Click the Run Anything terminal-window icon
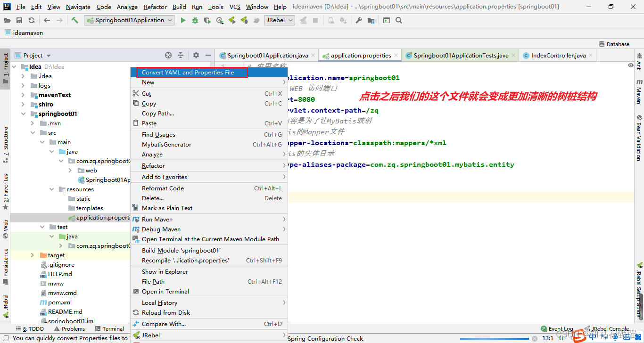Image resolution: width=644 pixels, height=343 pixels. (387, 20)
